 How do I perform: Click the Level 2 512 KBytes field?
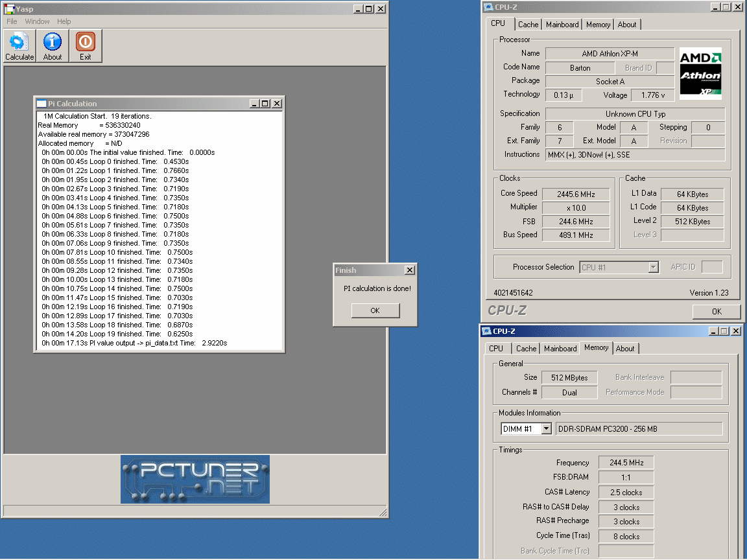coord(693,222)
